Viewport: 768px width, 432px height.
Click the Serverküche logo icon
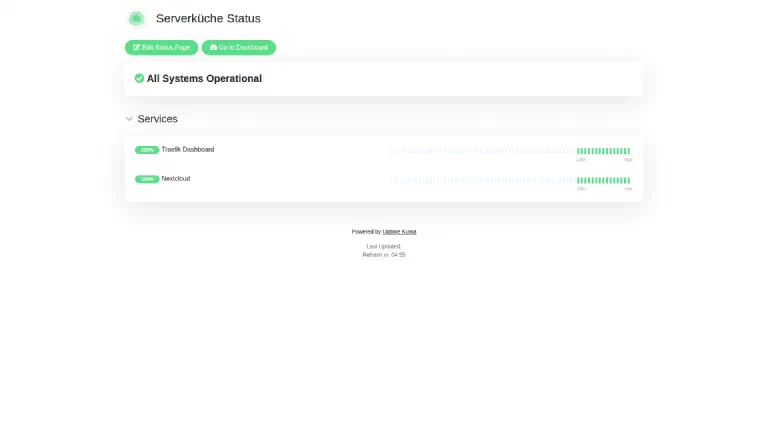point(137,19)
